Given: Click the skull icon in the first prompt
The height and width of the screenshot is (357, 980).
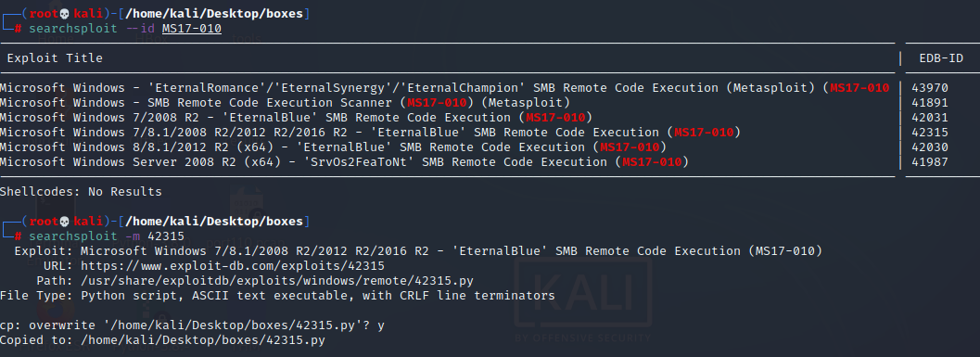Looking at the screenshot, I should [64, 14].
